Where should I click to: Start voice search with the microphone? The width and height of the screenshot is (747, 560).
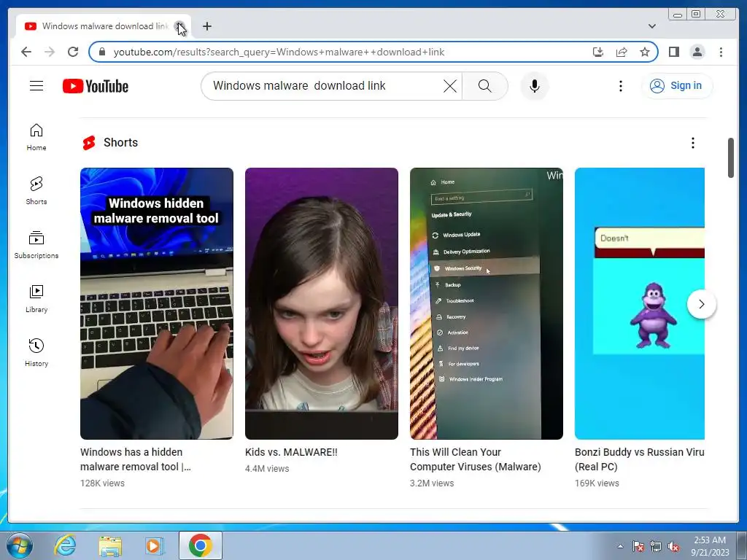pyautogui.click(x=535, y=86)
